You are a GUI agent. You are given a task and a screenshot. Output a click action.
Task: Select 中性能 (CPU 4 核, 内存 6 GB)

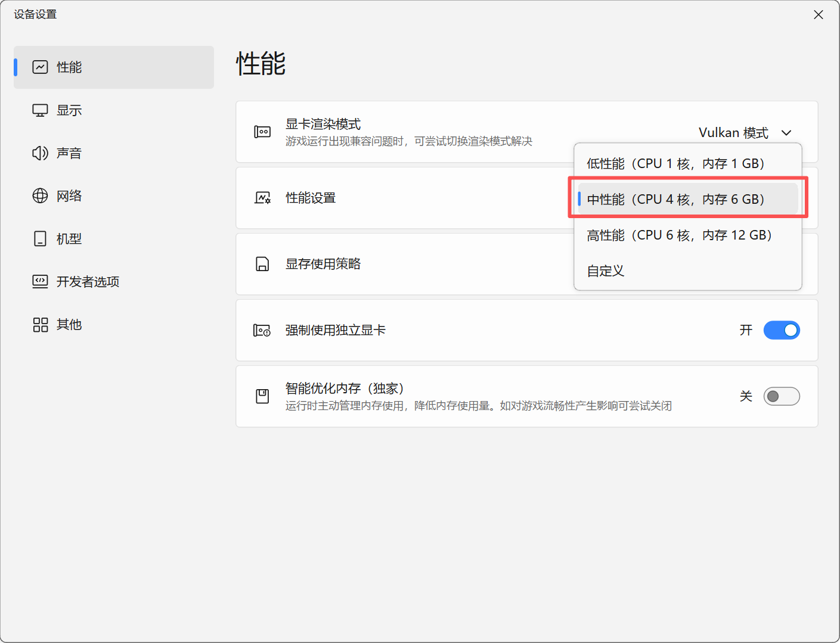click(688, 199)
